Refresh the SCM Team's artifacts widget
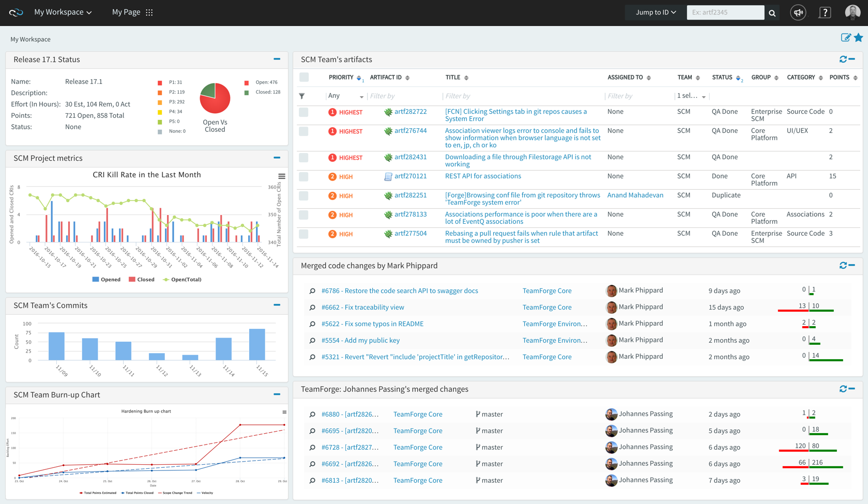 [843, 59]
